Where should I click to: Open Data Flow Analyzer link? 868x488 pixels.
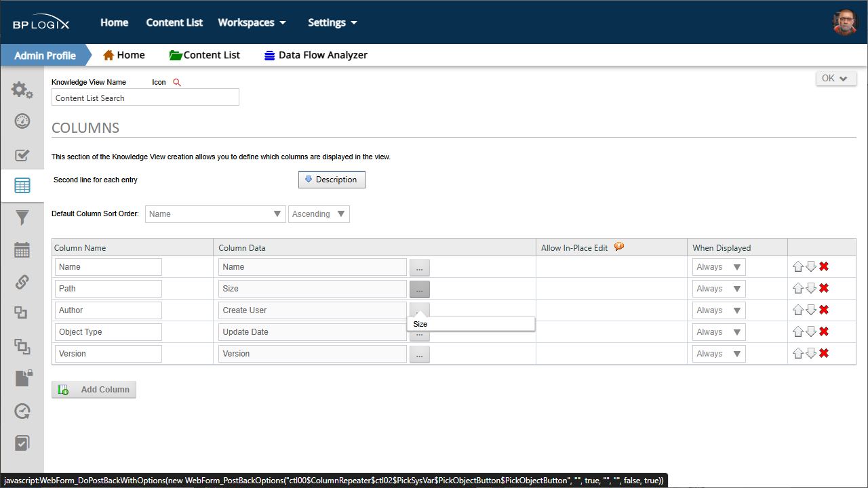[315, 55]
